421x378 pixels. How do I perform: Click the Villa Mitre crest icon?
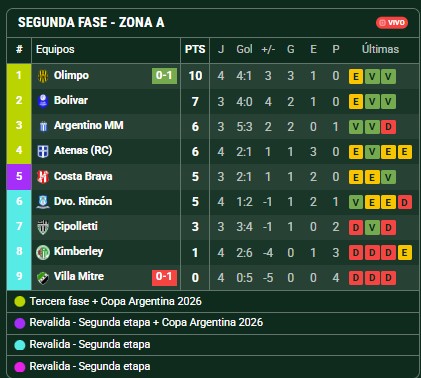(x=43, y=278)
